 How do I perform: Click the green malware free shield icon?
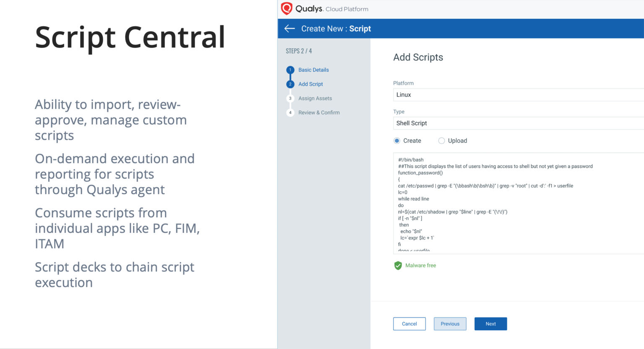[x=397, y=266]
